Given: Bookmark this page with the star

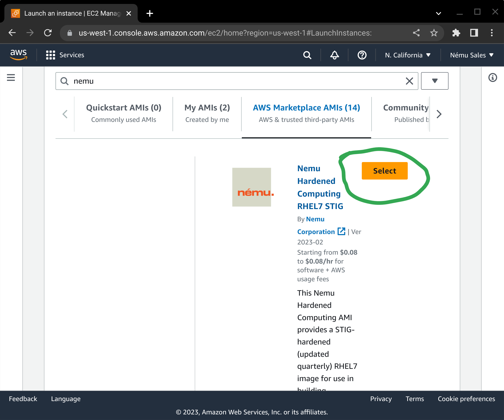Looking at the screenshot, I should pos(434,33).
